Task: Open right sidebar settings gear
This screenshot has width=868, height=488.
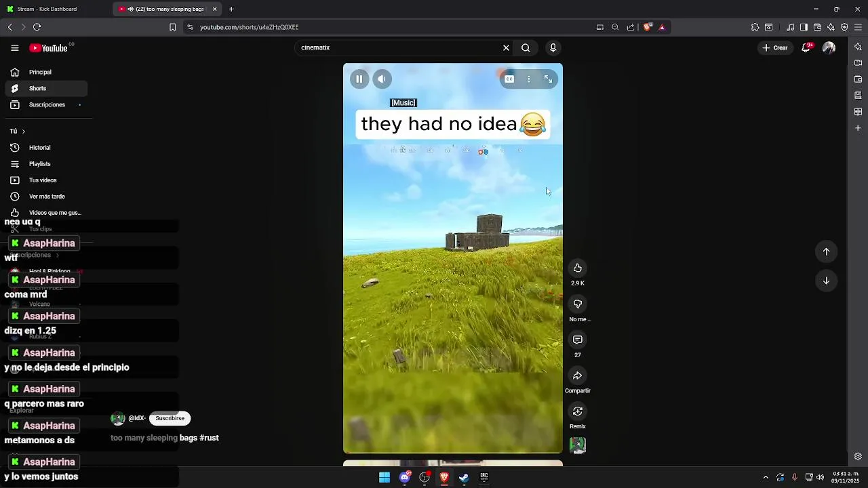Action: pos(858,456)
